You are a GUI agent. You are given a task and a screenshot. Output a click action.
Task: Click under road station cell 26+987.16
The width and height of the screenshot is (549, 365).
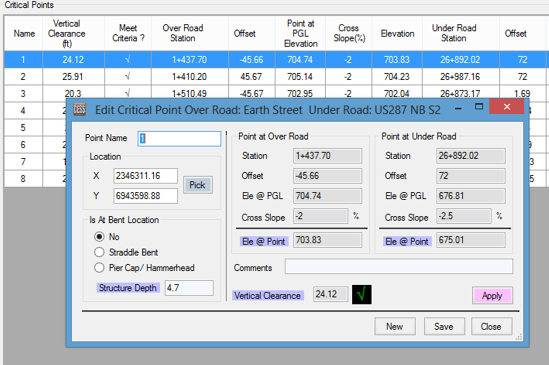point(460,76)
